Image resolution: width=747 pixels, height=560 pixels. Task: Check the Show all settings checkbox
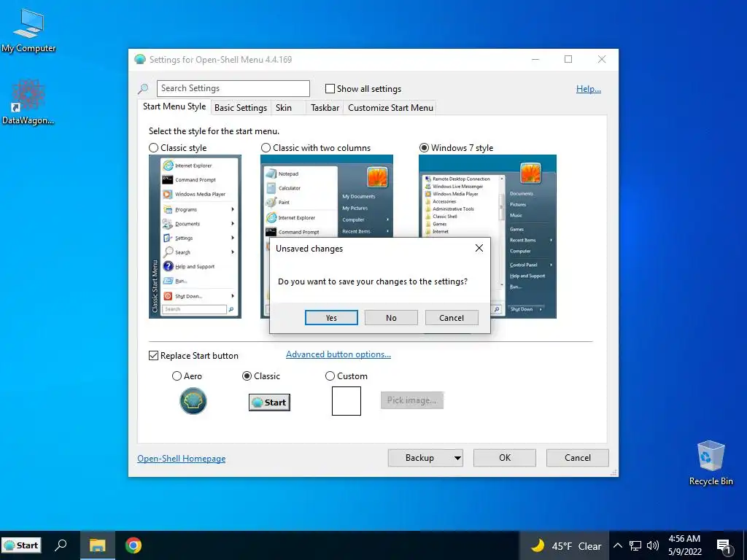tap(330, 88)
